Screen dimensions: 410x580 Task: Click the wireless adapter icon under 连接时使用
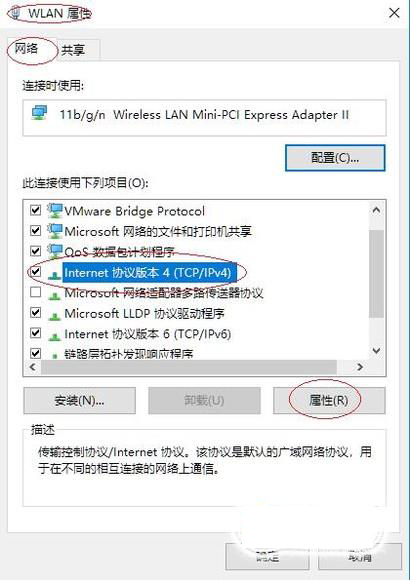[39, 113]
